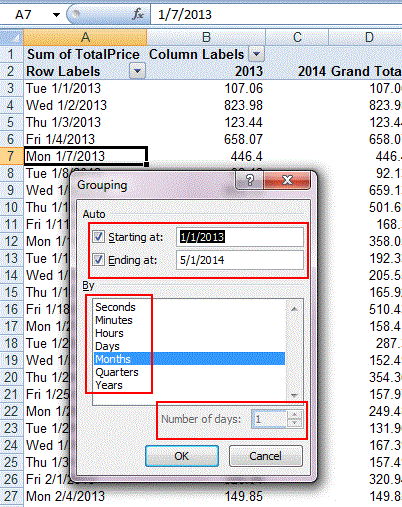Image resolution: width=402 pixels, height=507 pixels.
Task: Click the Ending at date field
Action: point(240,260)
